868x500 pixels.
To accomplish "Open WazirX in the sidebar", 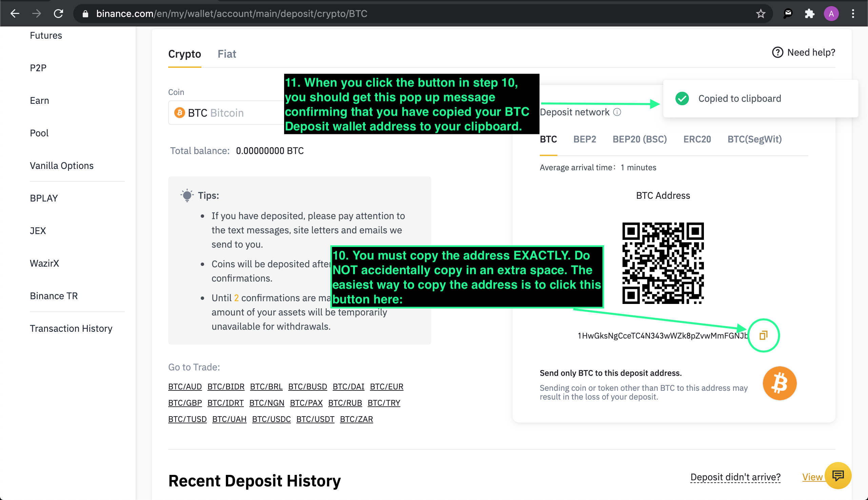I will pos(44,263).
